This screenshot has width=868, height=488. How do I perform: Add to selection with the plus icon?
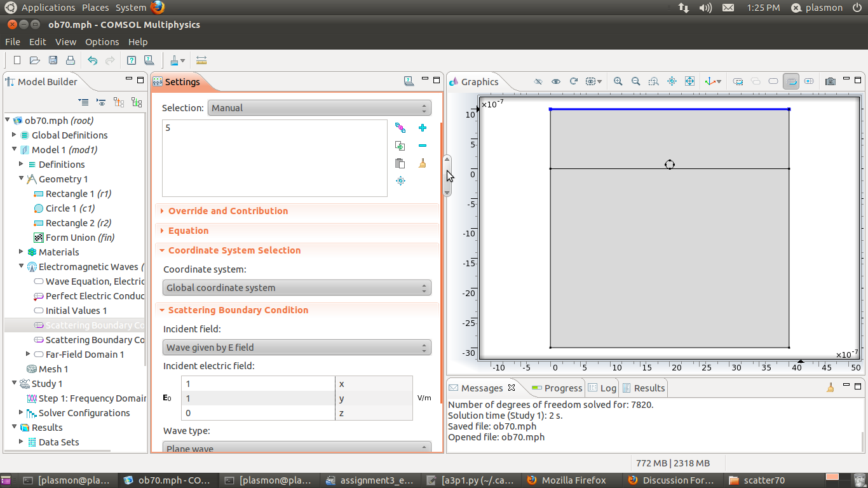click(423, 128)
